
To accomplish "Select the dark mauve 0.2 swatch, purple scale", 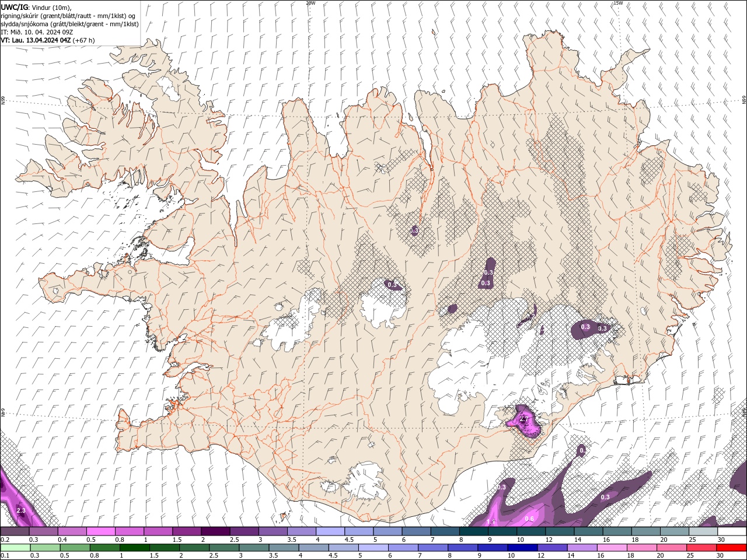I will (x=15, y=531).
